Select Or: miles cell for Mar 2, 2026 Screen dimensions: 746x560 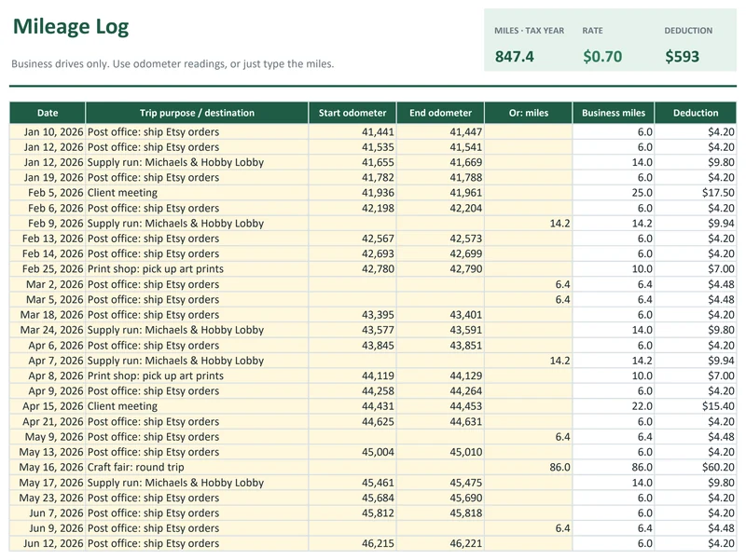[x=529, y=284]
